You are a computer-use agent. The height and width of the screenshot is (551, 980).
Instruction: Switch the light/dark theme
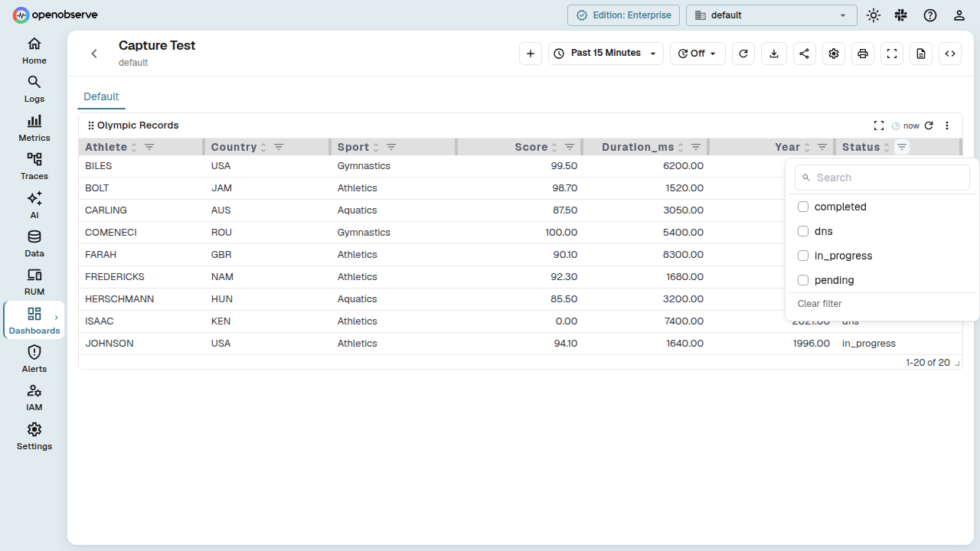874,15
